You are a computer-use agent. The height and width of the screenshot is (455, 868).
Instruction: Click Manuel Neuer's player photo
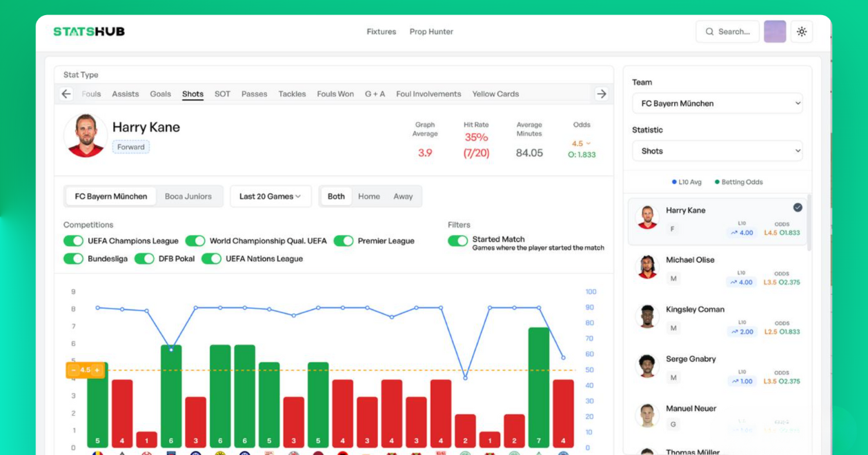(647, 416)
